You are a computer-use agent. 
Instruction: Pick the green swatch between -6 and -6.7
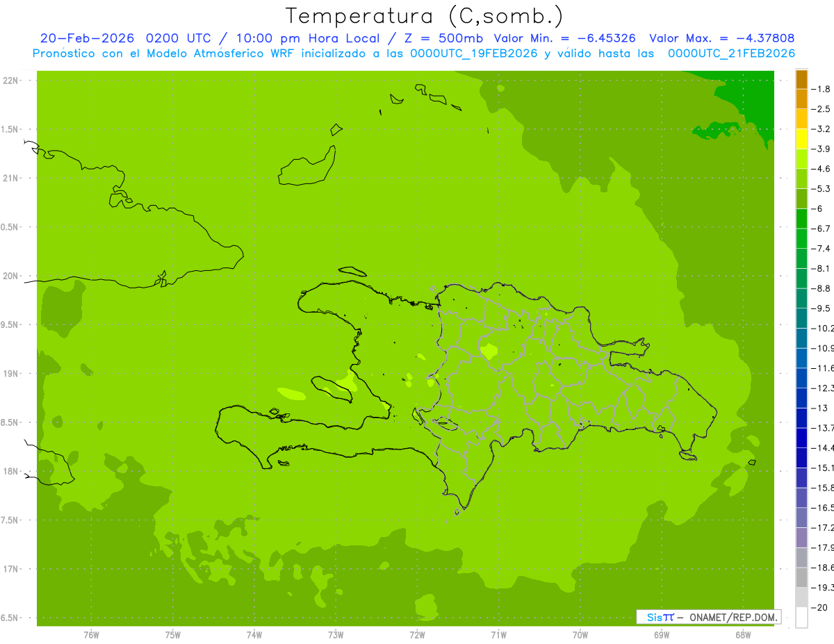[x=801, y=219]
